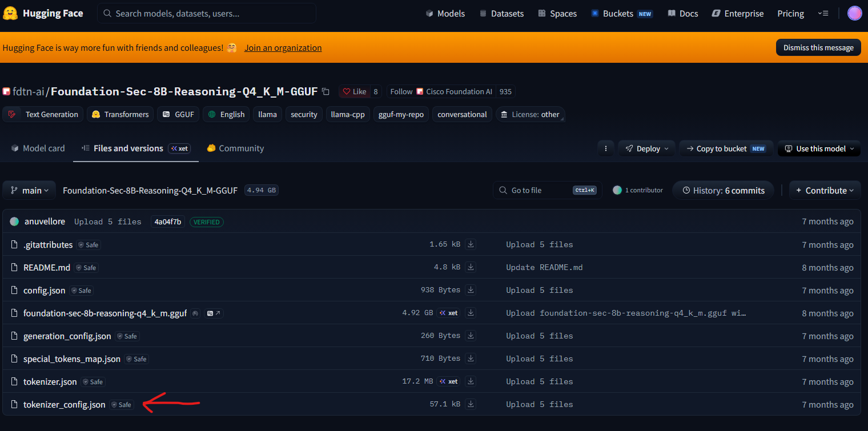The image size is (868, 431).
Task: Click the Text Generation tag
Action: pyautogui.click(x=43, y=114)
